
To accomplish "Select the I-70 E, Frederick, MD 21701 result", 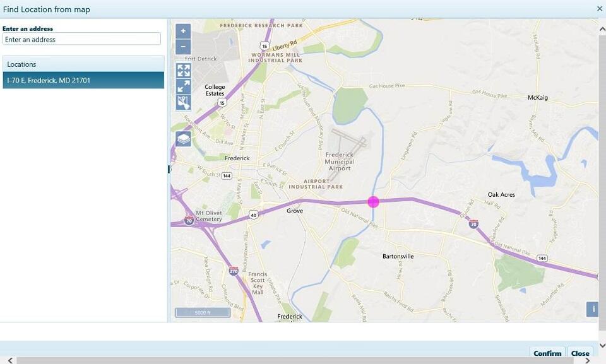I will pyautogui.click(x=82, y=80).
